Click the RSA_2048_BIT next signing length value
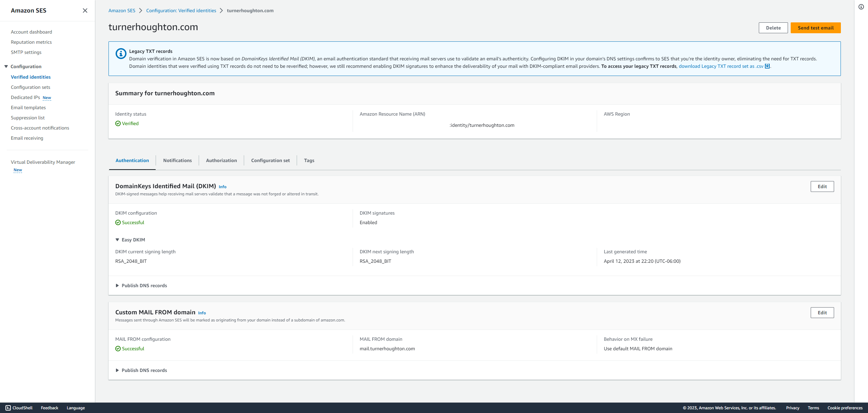 coord(375,261)
